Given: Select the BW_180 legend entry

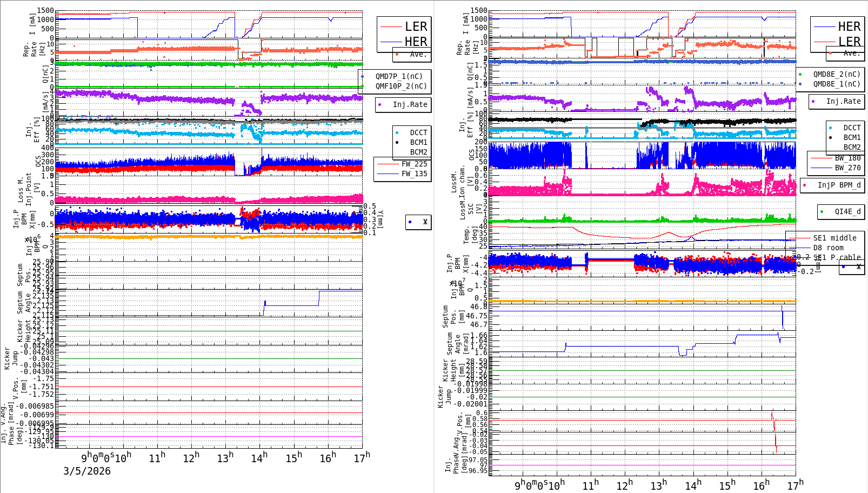Looking at the screenshot, I should [836, 158].
